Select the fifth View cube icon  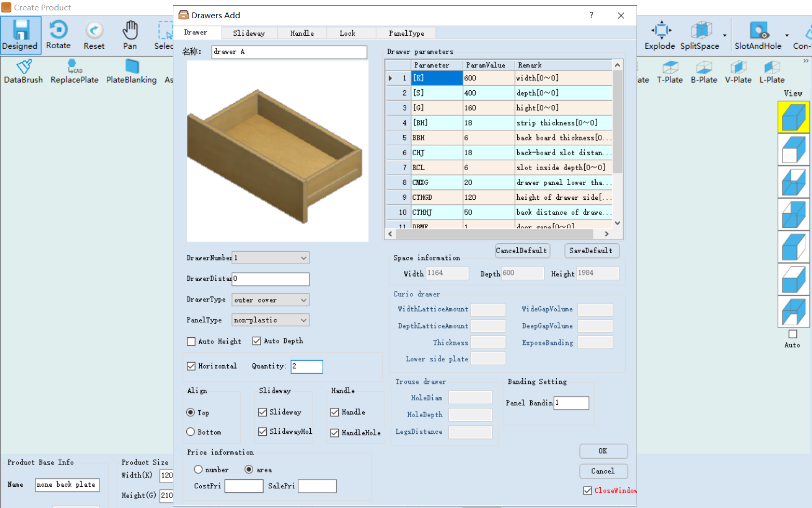[x=793, y=246]
